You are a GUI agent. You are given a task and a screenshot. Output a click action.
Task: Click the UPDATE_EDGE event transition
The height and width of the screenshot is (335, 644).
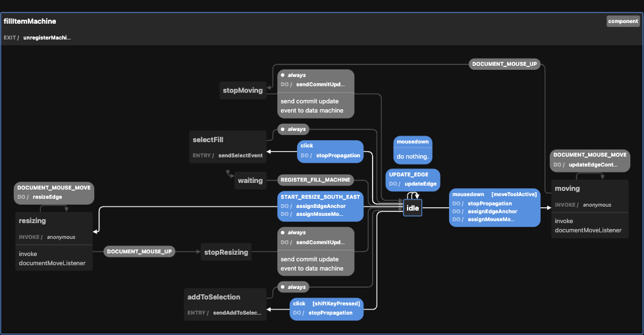412,179
